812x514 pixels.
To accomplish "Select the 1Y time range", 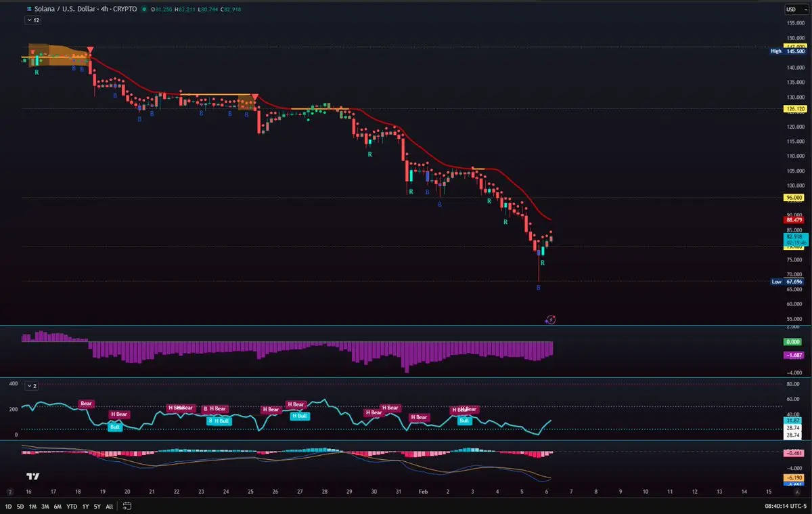I will (86, 506).
